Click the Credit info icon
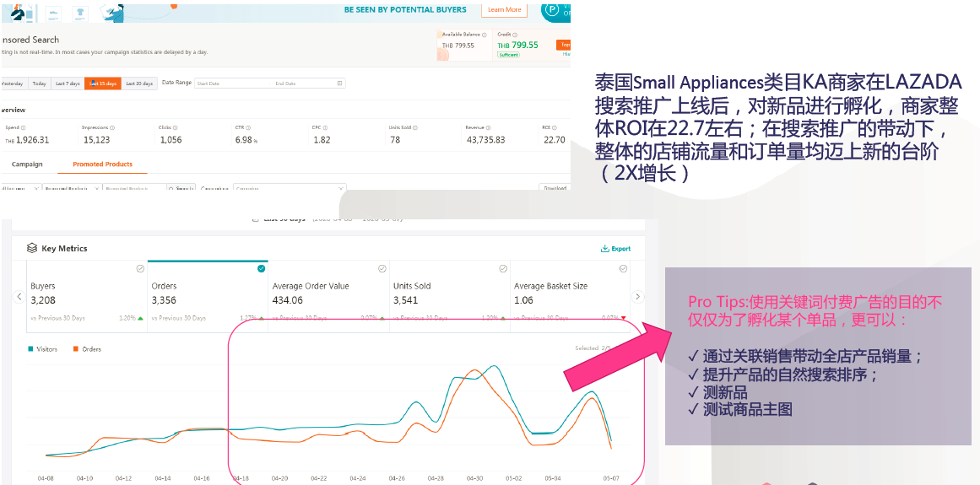Image resolution: width=980 pixels, height=485 pixels. click(514, 35)
